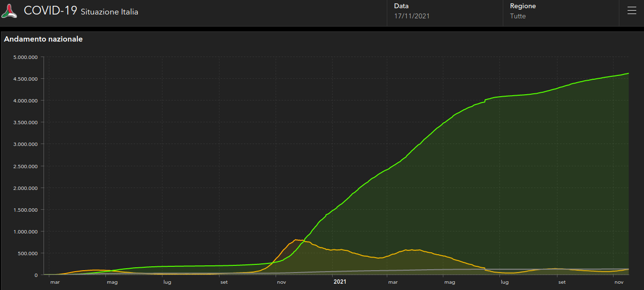Open the hamburger menu icon
This screenshot has width=644, height=290.
click(631, 11)
